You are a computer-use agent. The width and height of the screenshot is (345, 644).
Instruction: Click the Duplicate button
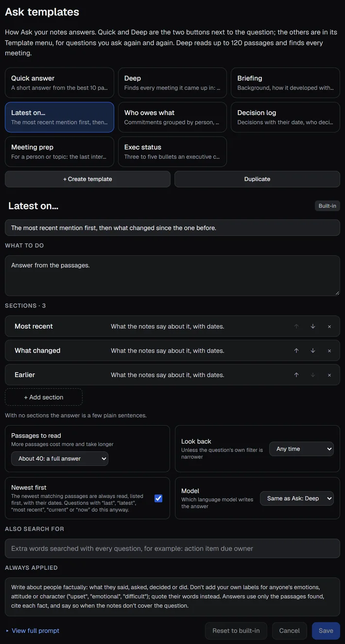257,179
